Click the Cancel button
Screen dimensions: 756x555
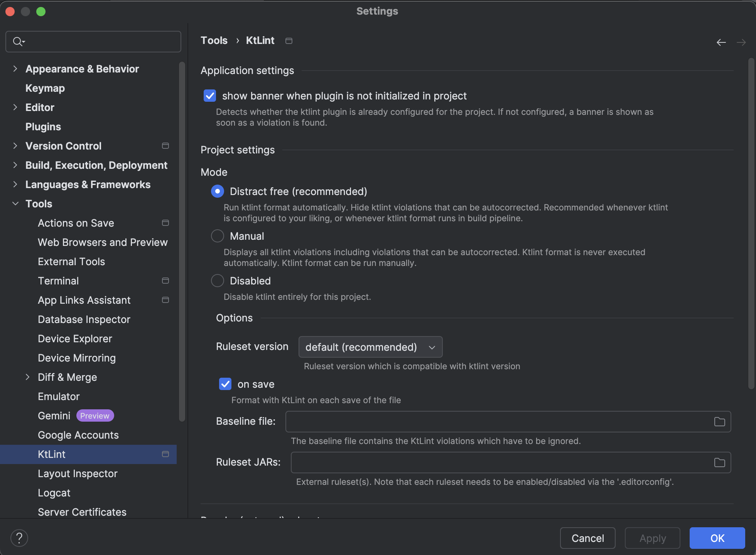pos(587,538)
